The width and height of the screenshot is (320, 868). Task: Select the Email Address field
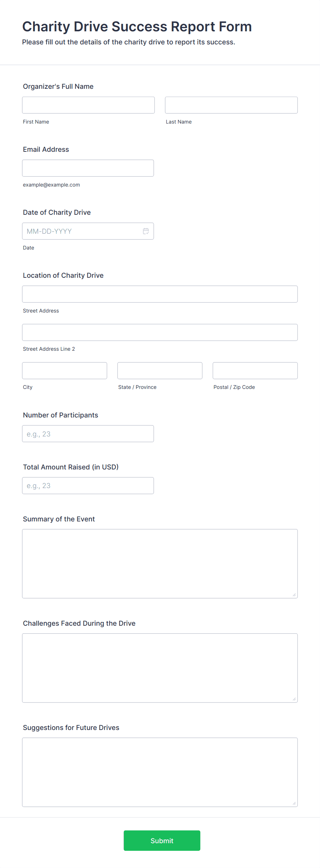tap(88, 168)
